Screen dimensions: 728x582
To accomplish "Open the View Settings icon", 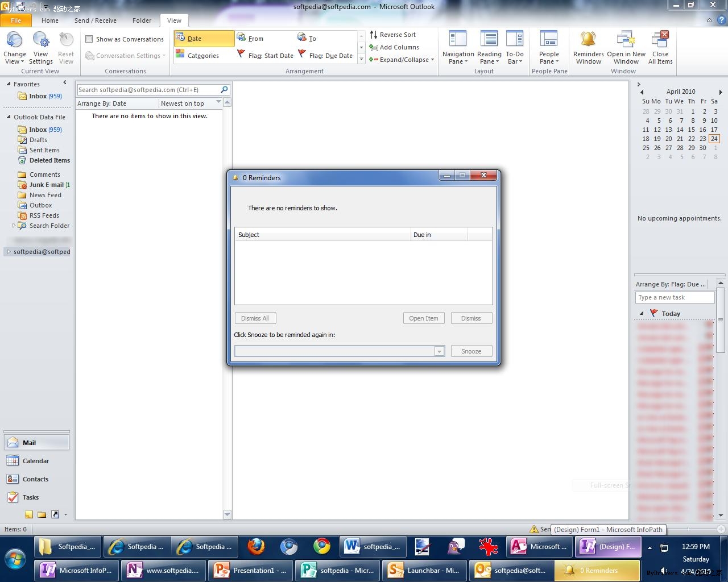I will point(41,40).
